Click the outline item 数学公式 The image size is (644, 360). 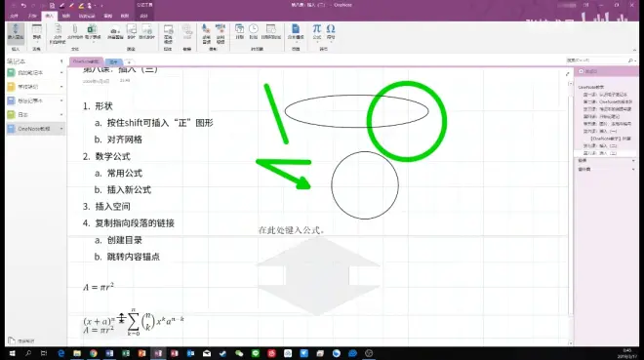click(112, 156)
